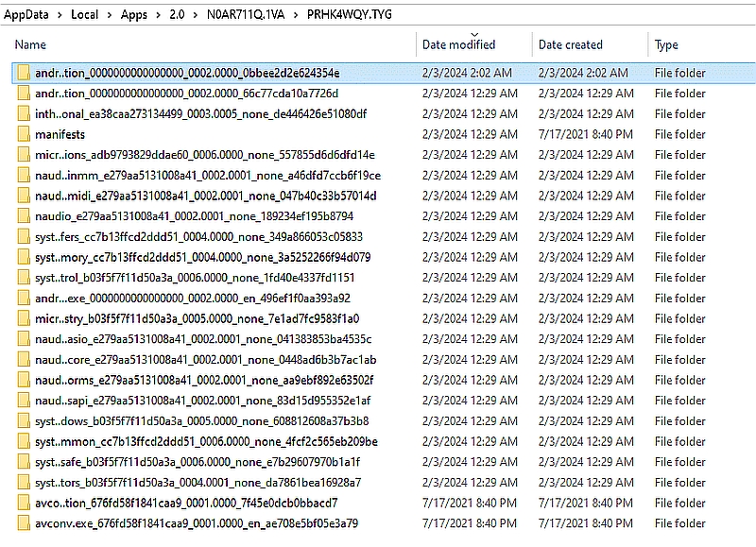The image size is (756, 547).
Task: Click 7/17/2021 8:40 PM created date of manifests
Action: [x=586, y=134]
